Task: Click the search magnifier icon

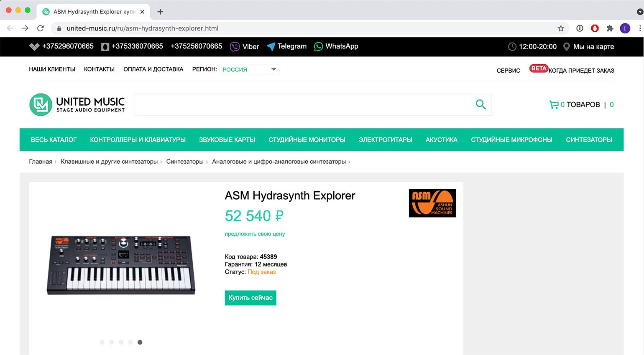Action: 480,104
